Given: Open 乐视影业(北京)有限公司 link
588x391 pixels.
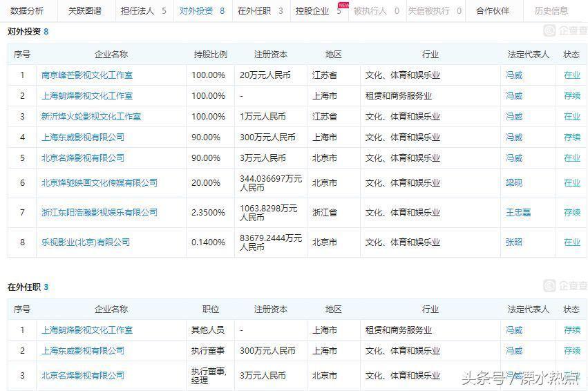Looking at the screenshot, I should (x=86, y=242).
